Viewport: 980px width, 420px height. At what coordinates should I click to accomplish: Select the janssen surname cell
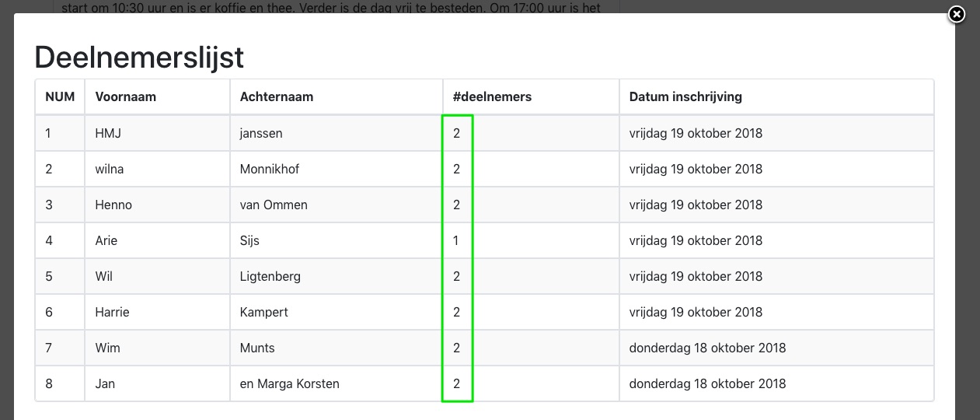click(337, 133)
